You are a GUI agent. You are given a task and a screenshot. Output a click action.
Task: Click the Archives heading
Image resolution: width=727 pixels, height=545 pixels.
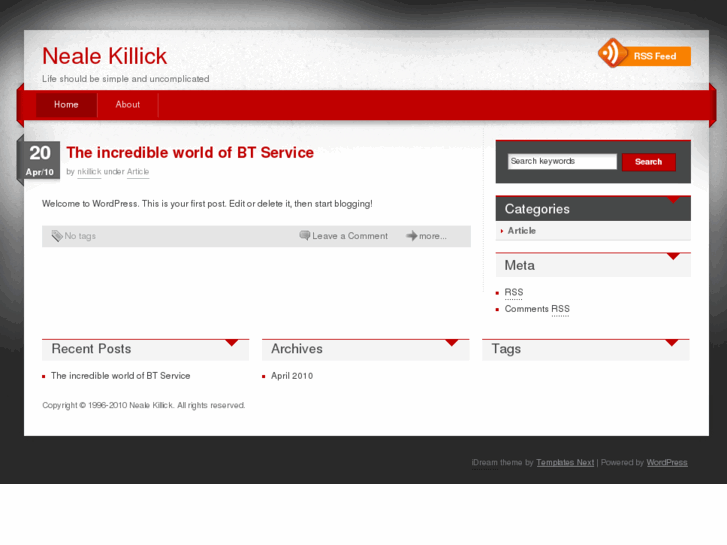(297, 349)
